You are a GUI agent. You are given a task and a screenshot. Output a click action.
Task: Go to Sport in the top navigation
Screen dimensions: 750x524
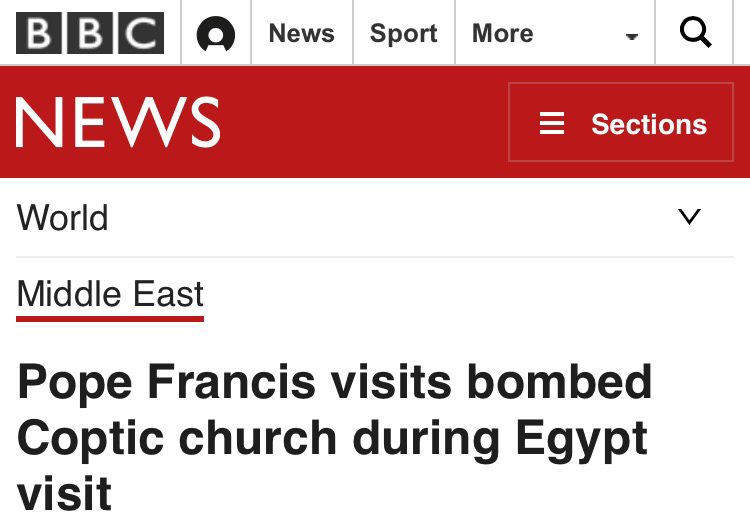coord(404,33)
